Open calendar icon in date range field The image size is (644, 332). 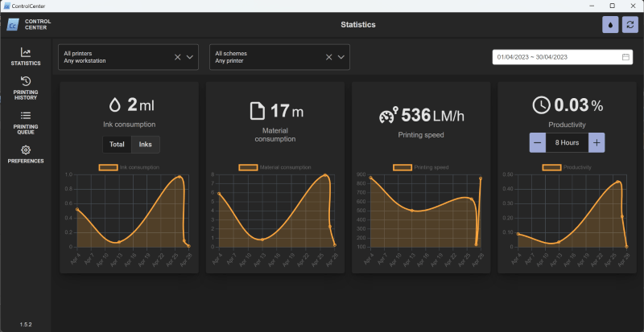(625, 57)
